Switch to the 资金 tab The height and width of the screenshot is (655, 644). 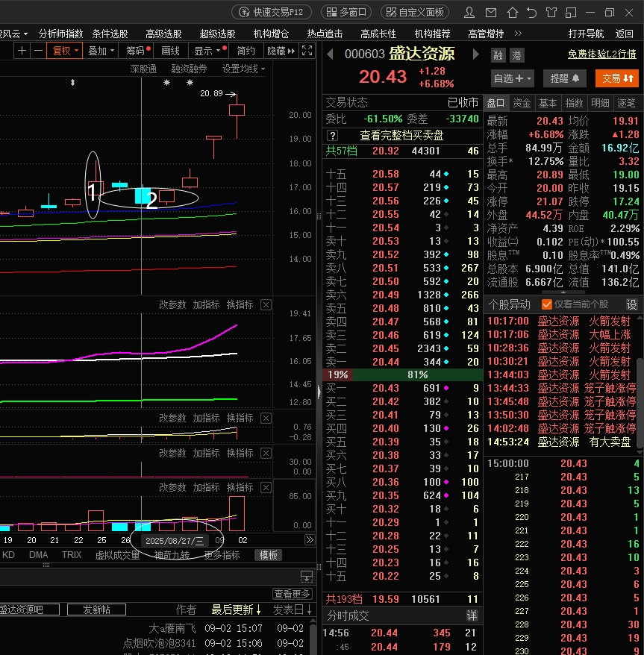pos(522,103)
